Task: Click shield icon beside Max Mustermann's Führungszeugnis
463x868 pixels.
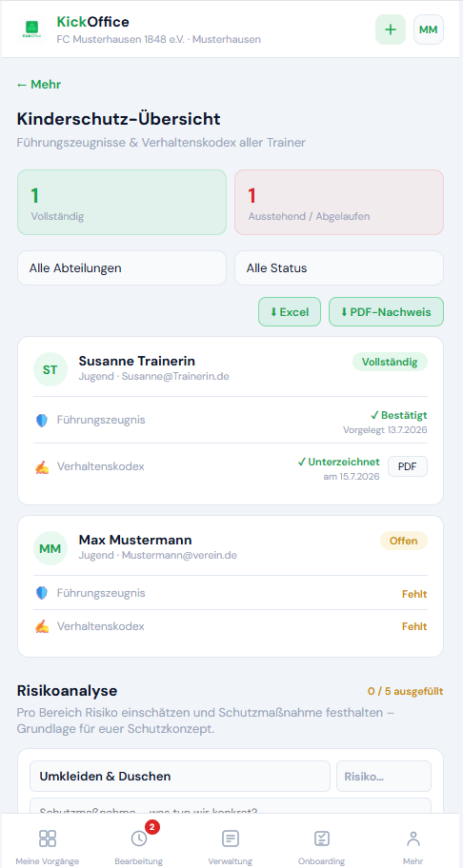Action: [x=42, y=593]
